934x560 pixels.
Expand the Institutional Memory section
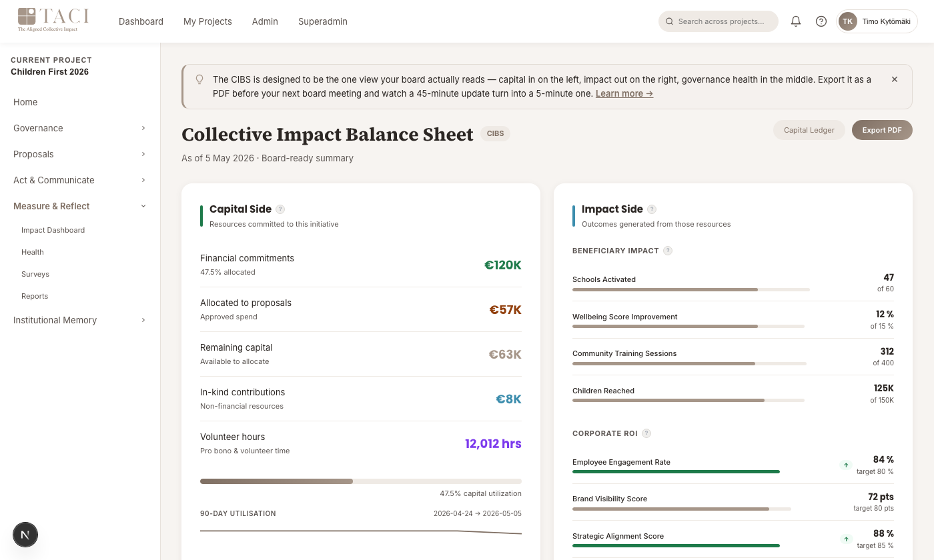pyautogui.click(x=79, y=320)
